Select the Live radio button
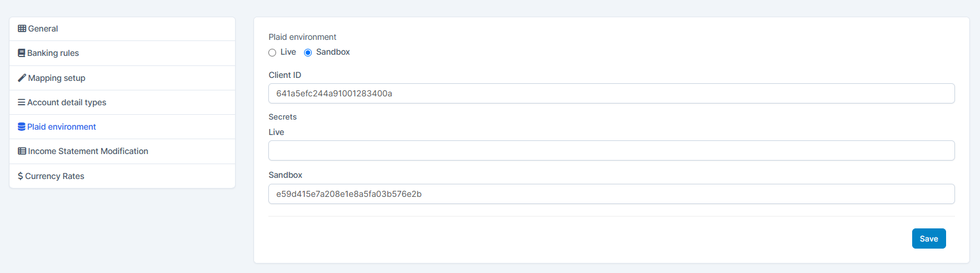980x273 pixels. (x=273, y=52)
